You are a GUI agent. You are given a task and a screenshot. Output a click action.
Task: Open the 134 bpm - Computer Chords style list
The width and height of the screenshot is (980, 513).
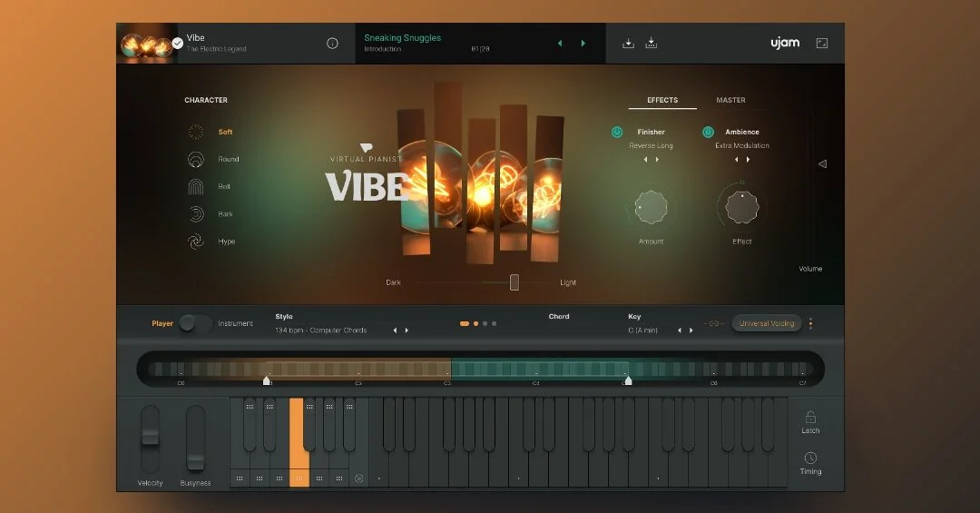(320, 330)
